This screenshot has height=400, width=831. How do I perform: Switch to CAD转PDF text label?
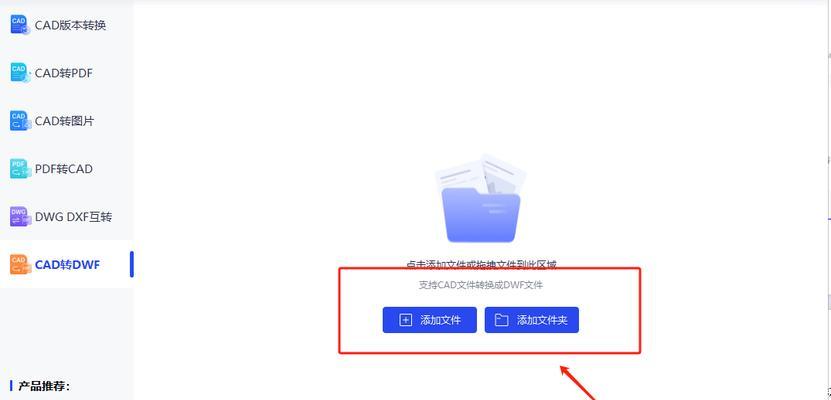coord(64,73)
